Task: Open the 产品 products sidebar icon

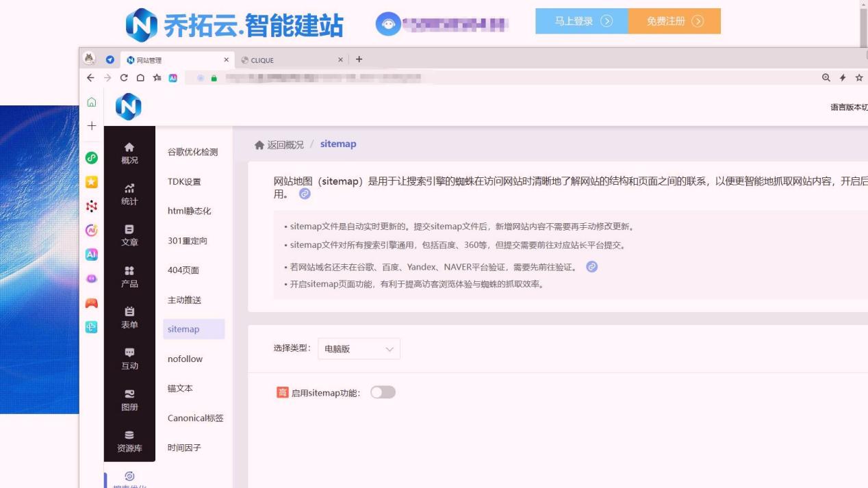Action: (x=129, y=277)
